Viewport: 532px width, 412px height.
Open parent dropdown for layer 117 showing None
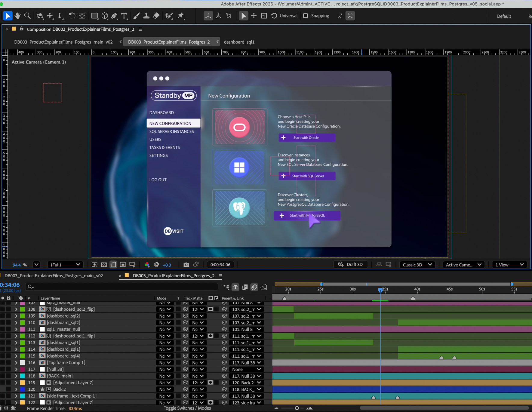(x=246, y=369)
